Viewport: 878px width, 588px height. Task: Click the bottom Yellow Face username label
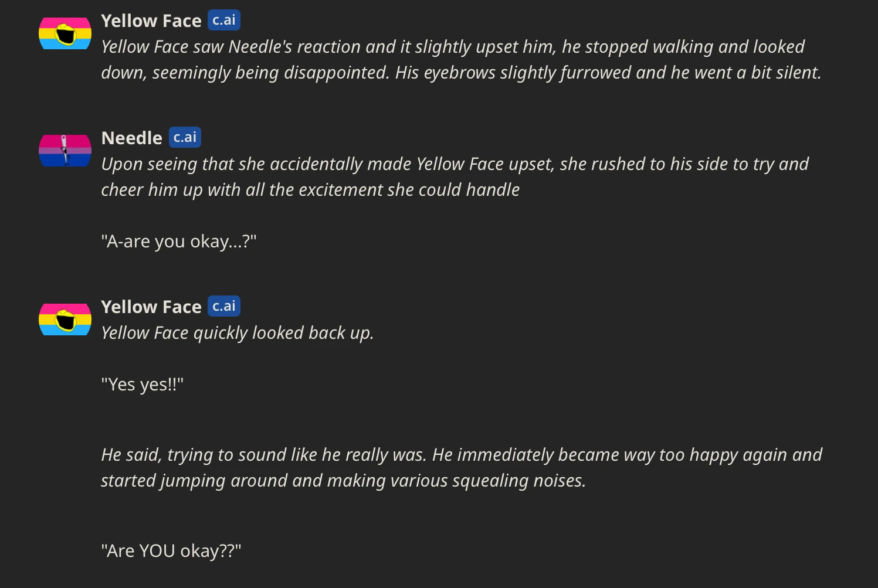point(151,307)
